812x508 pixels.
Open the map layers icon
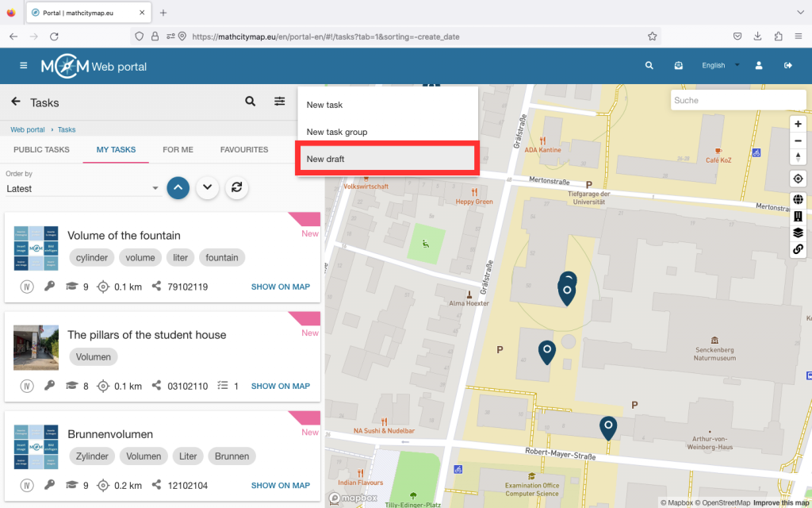click(798, 233)
